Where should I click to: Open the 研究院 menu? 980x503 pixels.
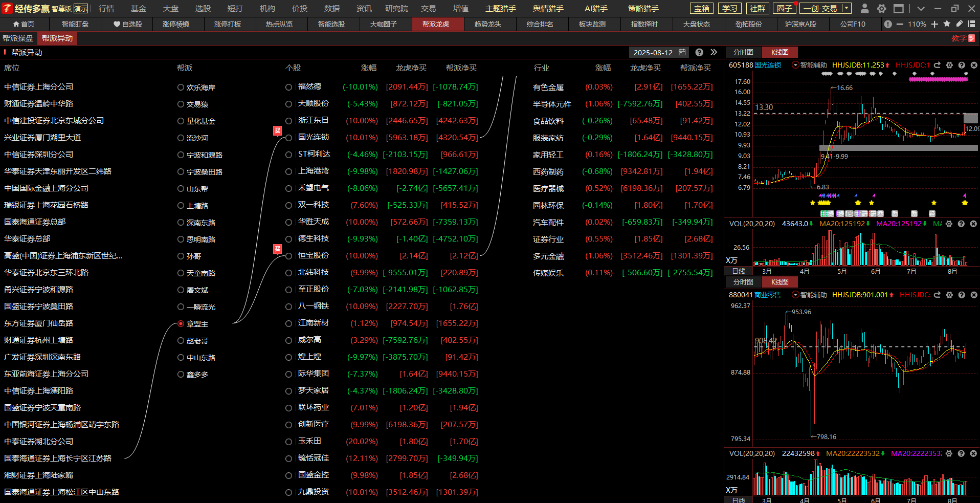tap(396, 9)
